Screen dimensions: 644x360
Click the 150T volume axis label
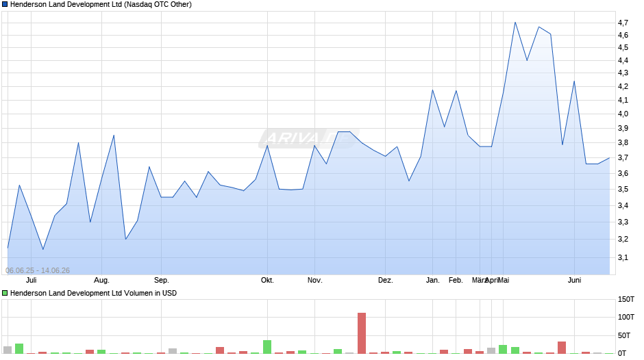pos(626,299)
